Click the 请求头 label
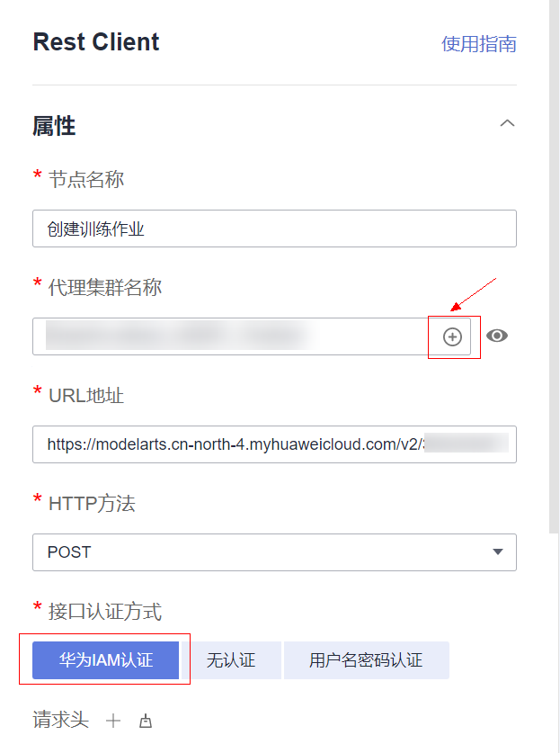The width and height of the screenshot is (560, 753). pyautogui.click(x=60, y=720)
